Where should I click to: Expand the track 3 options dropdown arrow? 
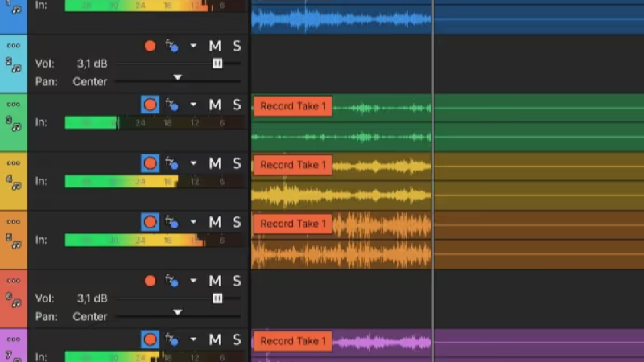[193, 105]
